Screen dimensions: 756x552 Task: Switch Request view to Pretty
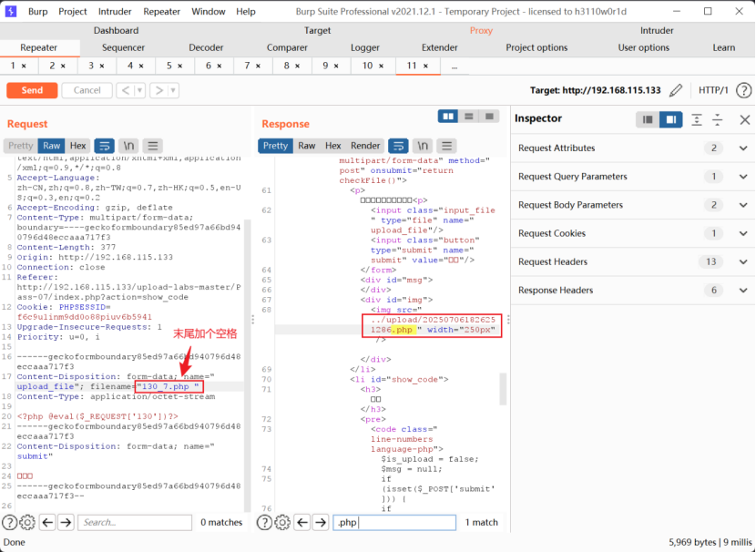pyautogui.click(x=20, y=146)
